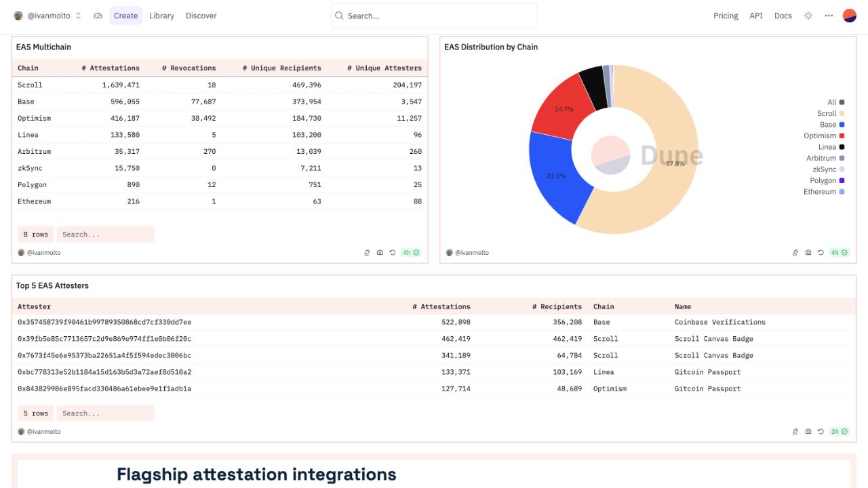Open the @ivanmolto link under Top 5 EAS Attesters
868x488 pixels.
(43, 432)
